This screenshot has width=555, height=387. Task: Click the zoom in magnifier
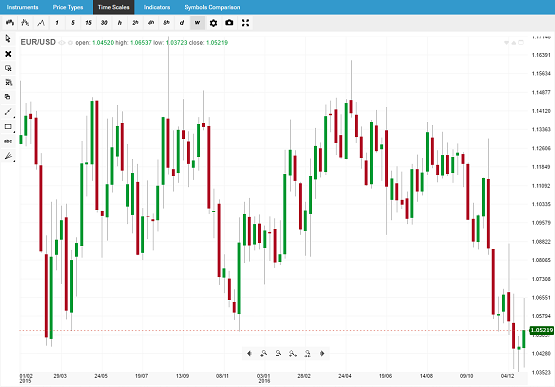point(264,353)
